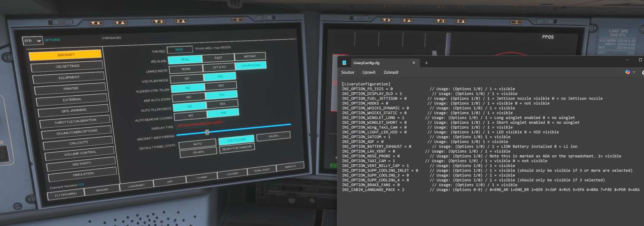Image resolution: width=644 pixels, height=226 pixels.
Task: Set VSD PLAN MODE to NO
Action: (x=187, y=78)
